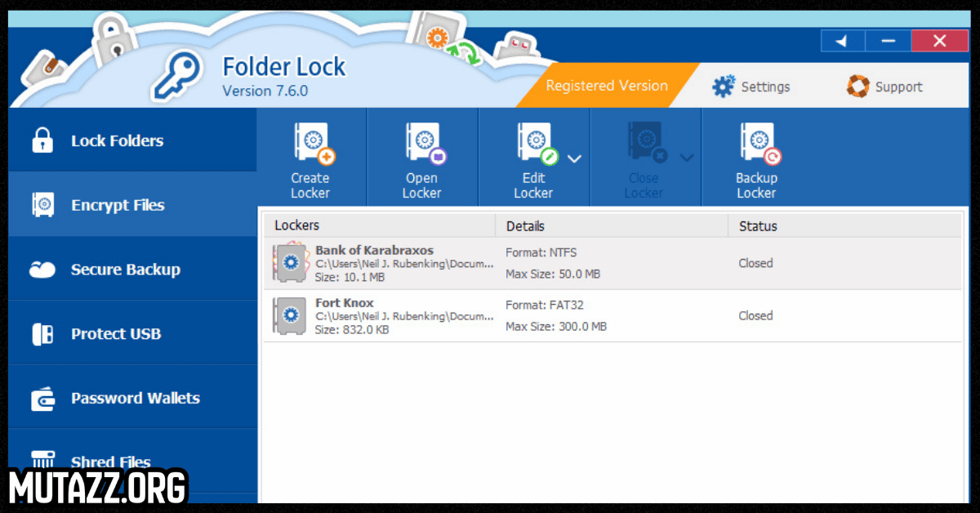Expand the Close Locker dropdown arrow
Image resolution: width=980 pixels, height=513 pixels.
(687, 158)
